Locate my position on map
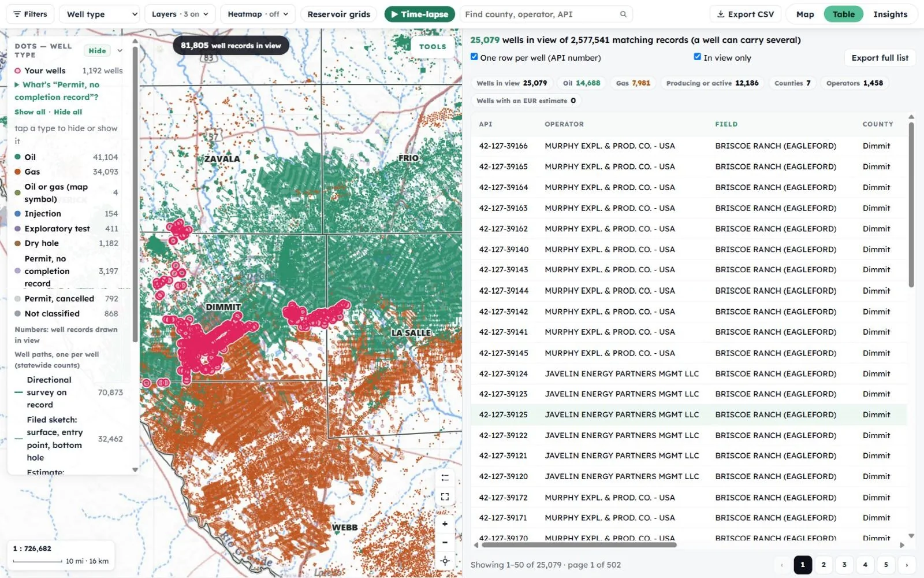 pos(445,561)
